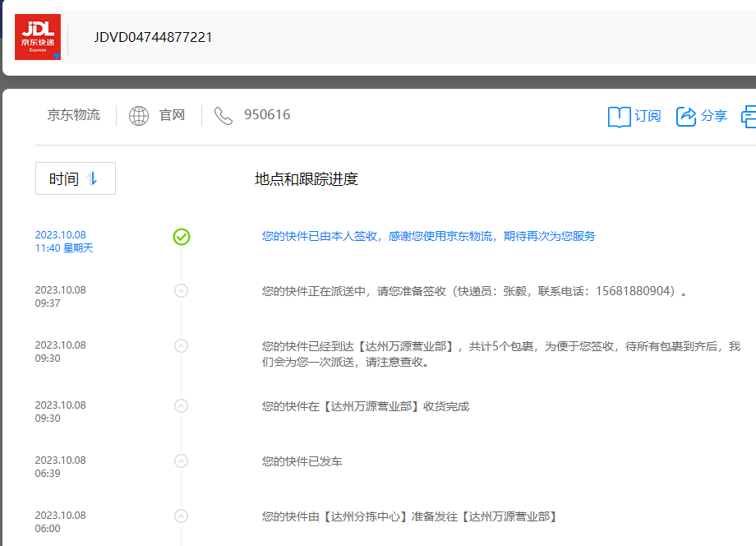Click the node beside 收货完成 entry
The width and height of the screenshot is (756, 546).
(182, 405)
